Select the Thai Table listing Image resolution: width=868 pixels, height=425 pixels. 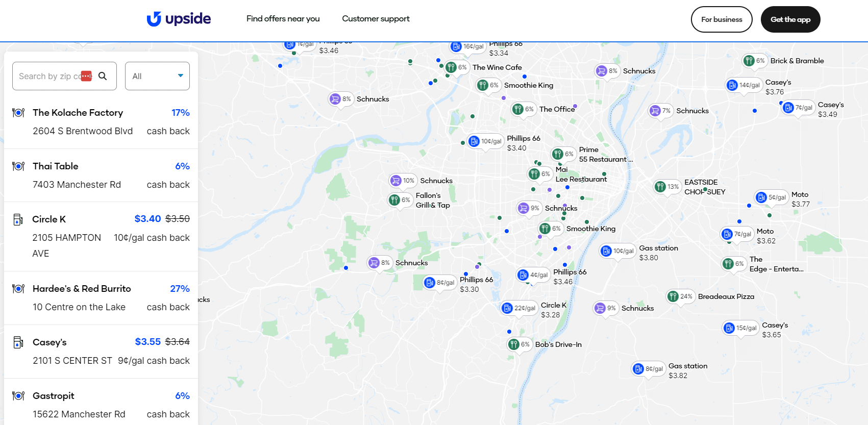[101, 176]
